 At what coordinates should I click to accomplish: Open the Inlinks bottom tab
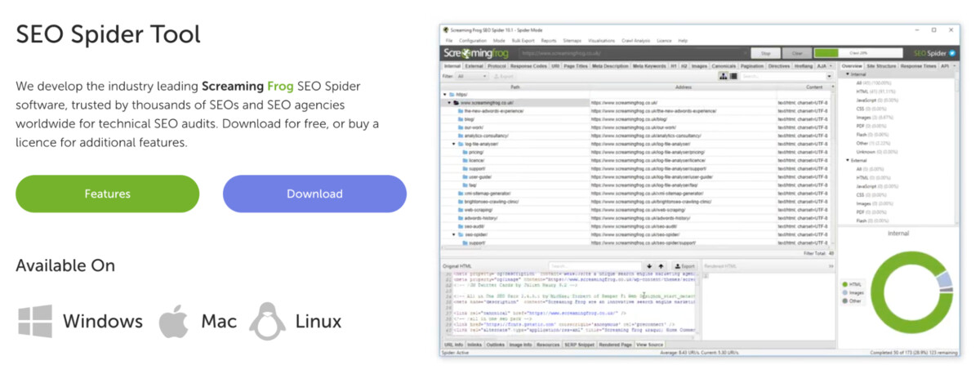click(x=474, y=345)
